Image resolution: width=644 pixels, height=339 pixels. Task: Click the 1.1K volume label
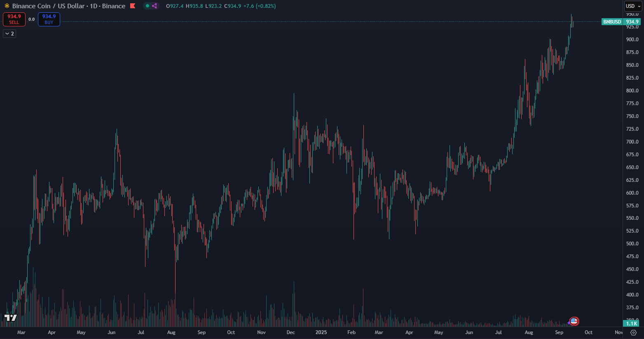(x=632, y=324)
